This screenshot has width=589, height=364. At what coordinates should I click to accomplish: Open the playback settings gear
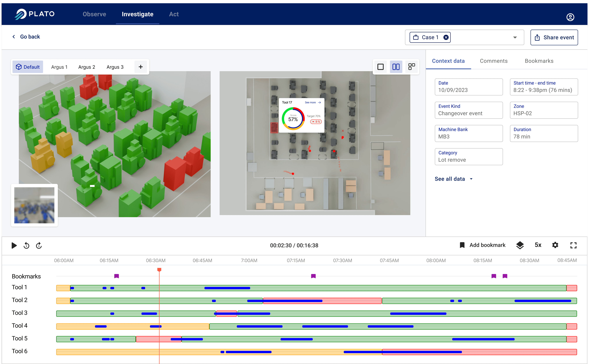coord(555,245)
